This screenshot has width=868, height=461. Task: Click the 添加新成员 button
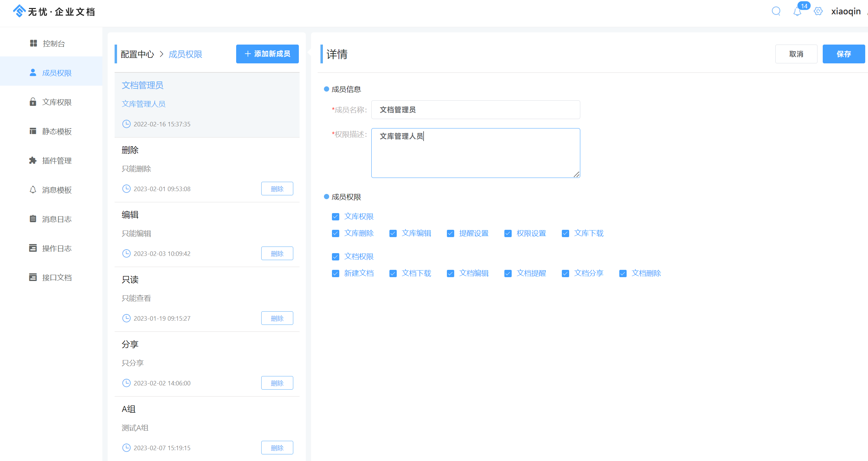267,54
